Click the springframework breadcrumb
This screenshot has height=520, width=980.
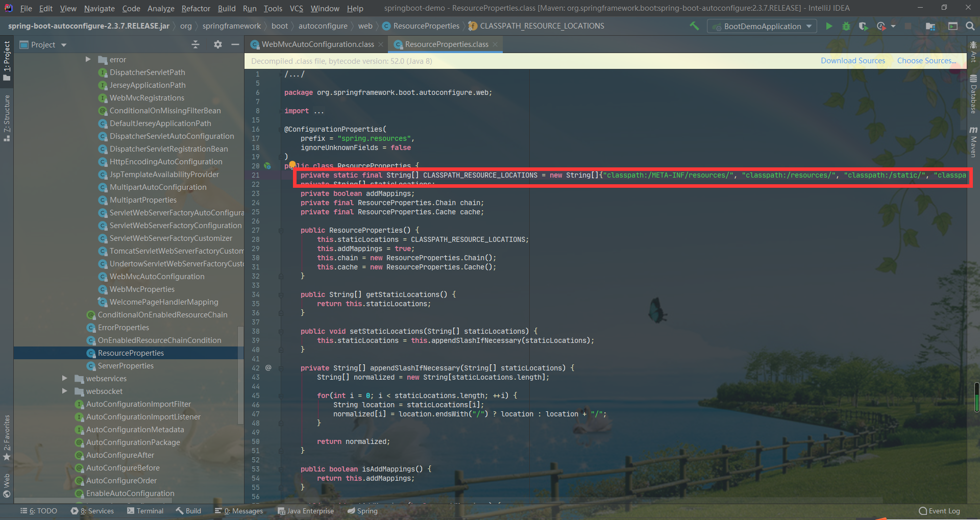(x=231, y=26)
